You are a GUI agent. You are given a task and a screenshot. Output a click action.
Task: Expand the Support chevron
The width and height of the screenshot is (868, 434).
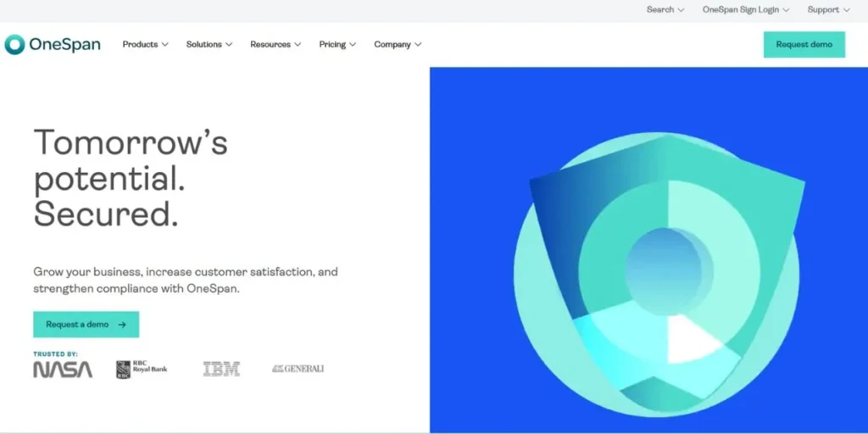[847, 10]
